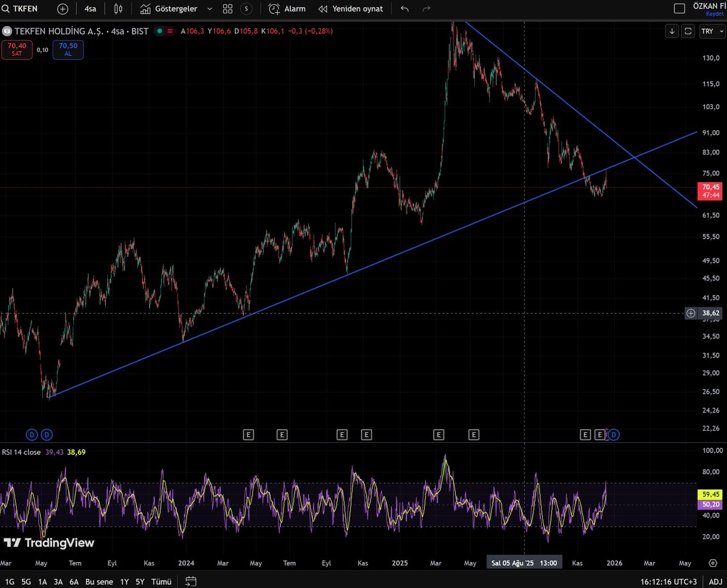Click the 0,10 spread value

(x=42, y=50)
